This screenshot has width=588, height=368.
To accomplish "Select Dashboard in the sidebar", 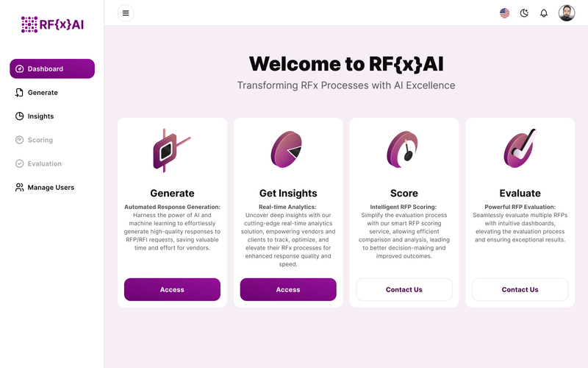I will 52,68.
